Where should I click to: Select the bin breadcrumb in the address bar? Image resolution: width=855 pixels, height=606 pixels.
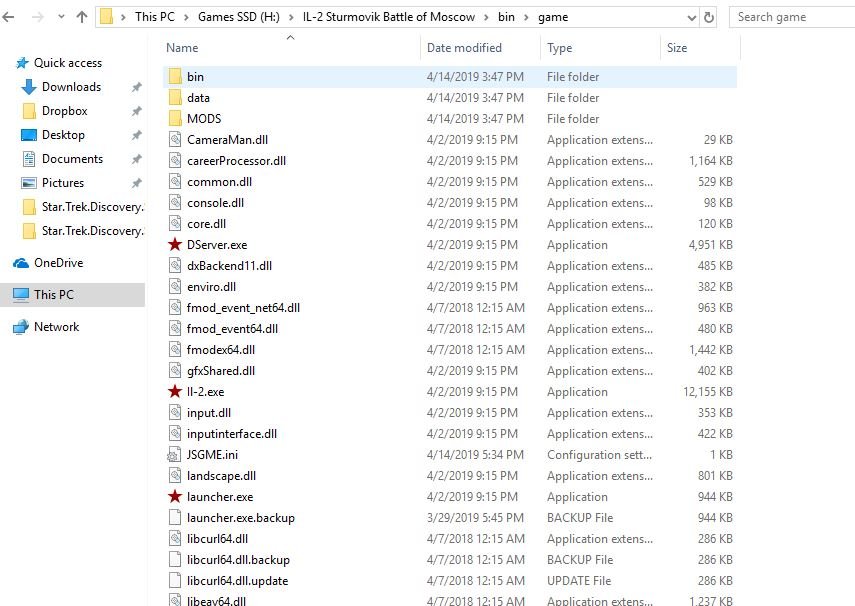(506, 17)
